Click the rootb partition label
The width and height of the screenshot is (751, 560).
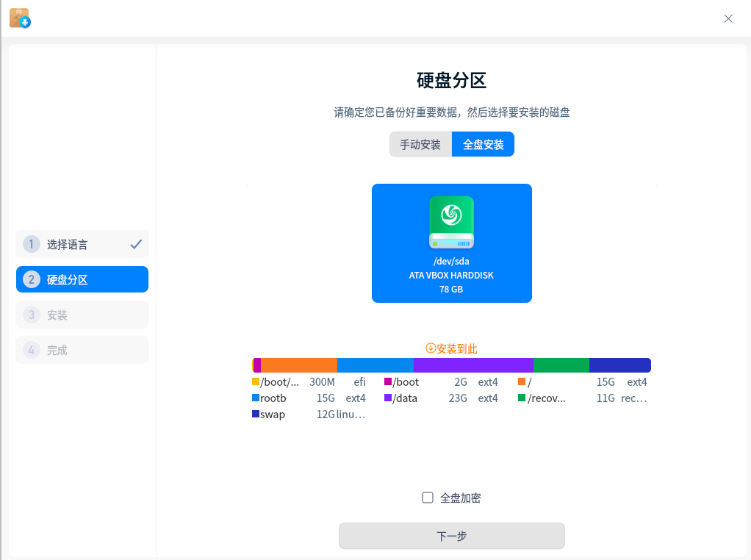273,398
